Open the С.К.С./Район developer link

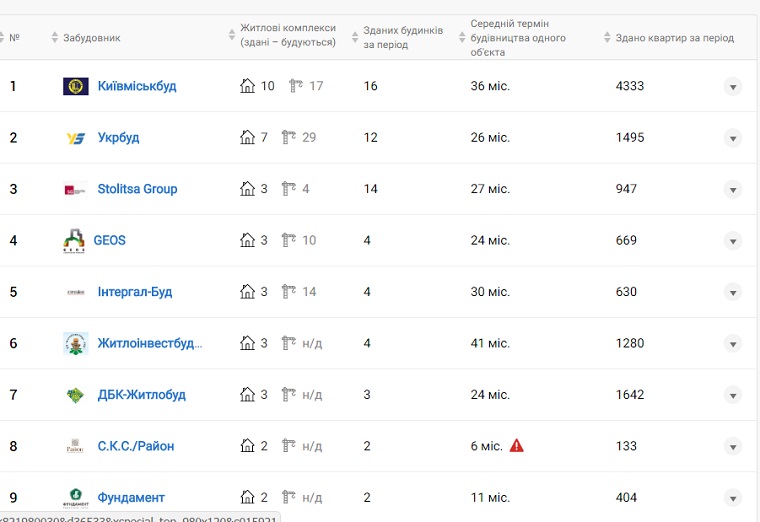pyautogui.click(x=136, y=446)
